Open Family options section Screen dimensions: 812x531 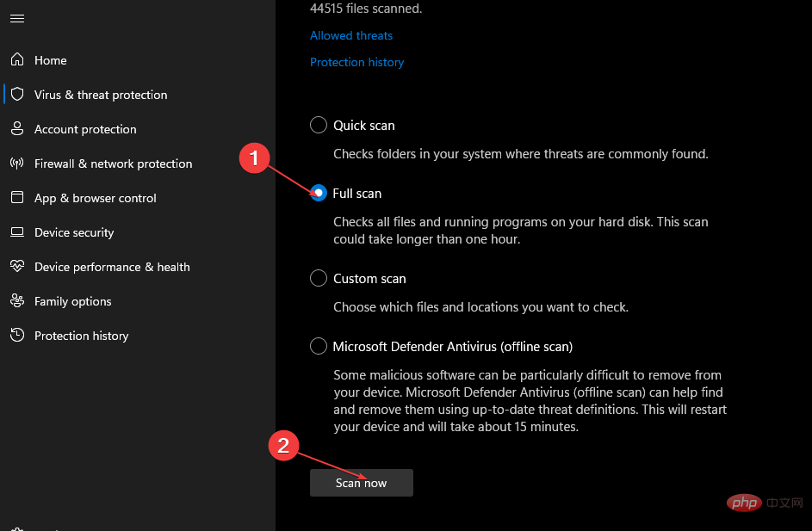[x=72, y=302]
